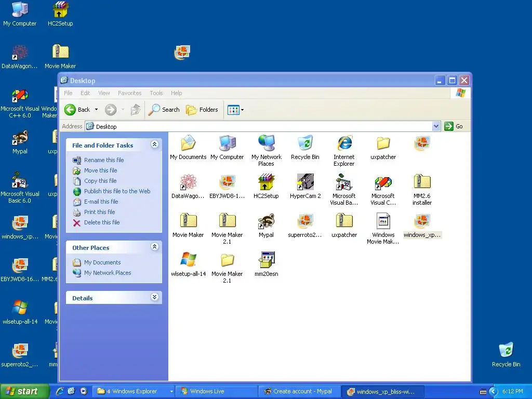Image resolution: width=532 pixels, height=399 pixels.
Task: Open the Help menu
Action: click(x=176, y=93)
